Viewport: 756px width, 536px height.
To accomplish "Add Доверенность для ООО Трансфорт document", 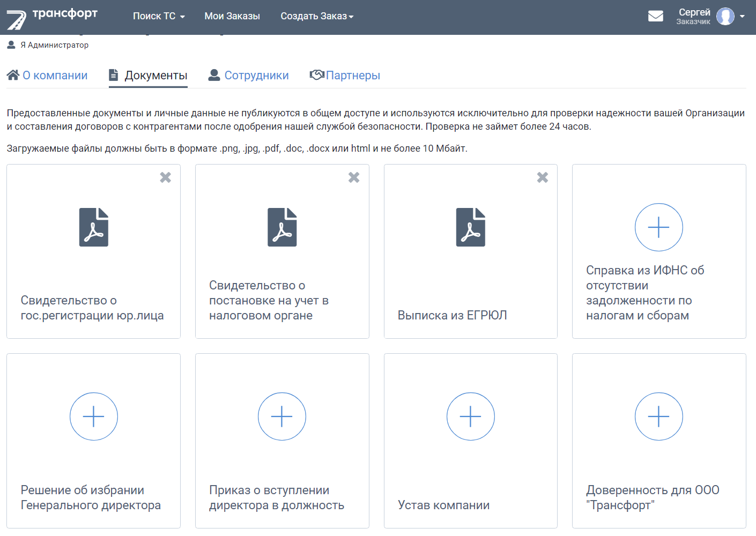I will [x=659, y=416].
